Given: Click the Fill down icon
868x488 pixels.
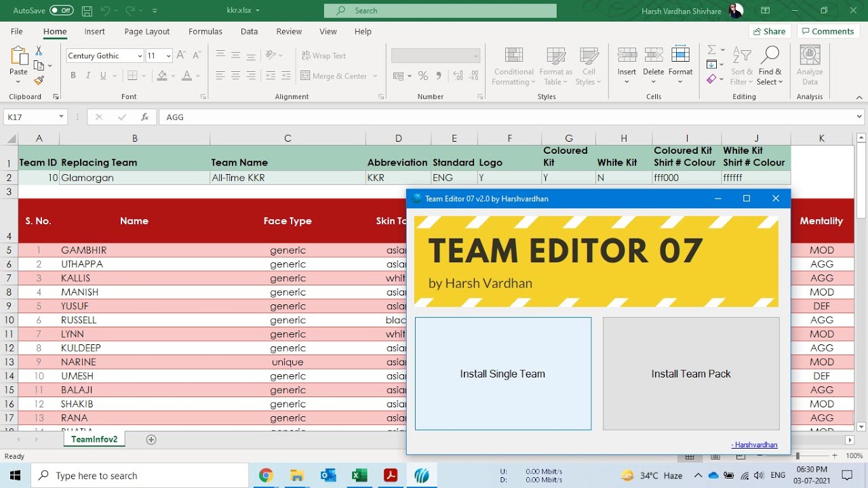Looking at the screenshot, I should [x=711, y=65].
